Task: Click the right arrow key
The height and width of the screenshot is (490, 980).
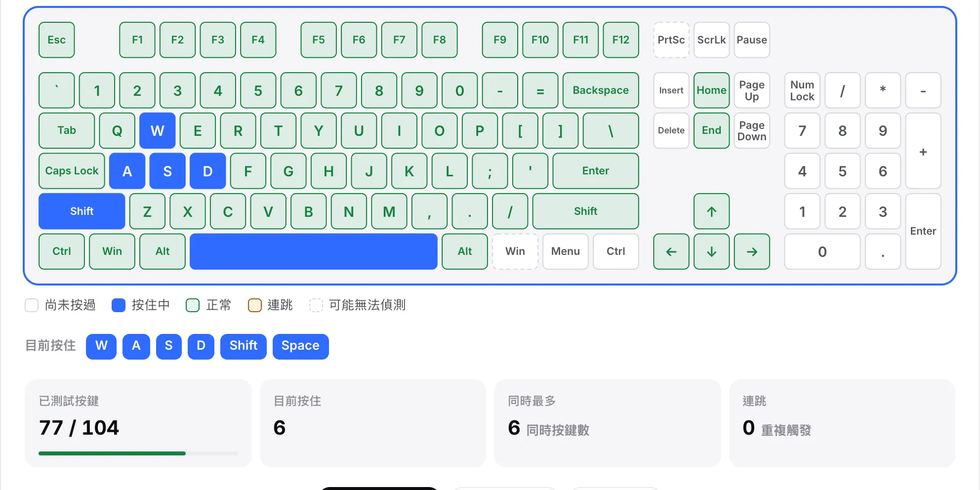Action: [752, 251]
